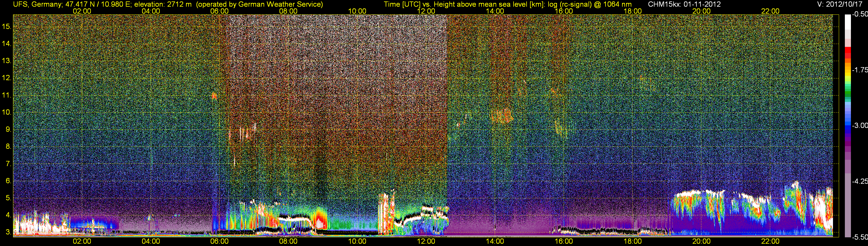Click the 02:00 label on the bottom time axis
Image resolution: width=868 pixels, height=246 pixels.
[x=82, y=241]
